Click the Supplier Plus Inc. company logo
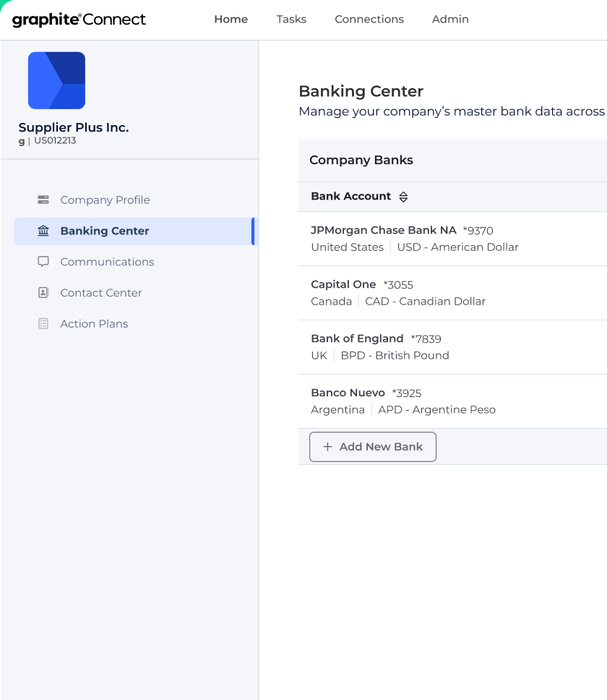Image resolution: width=607 pixels, height=700 pixels. 56,80
